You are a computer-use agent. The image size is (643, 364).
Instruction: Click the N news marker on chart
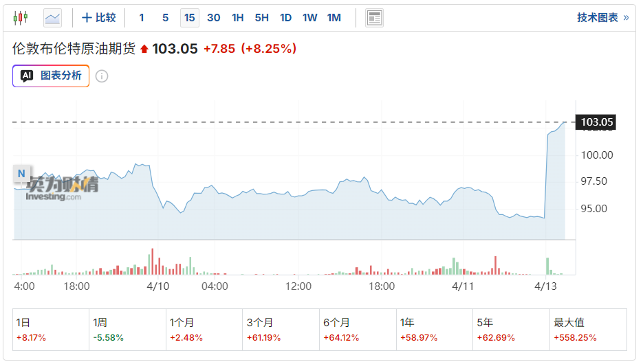(21, 174)
